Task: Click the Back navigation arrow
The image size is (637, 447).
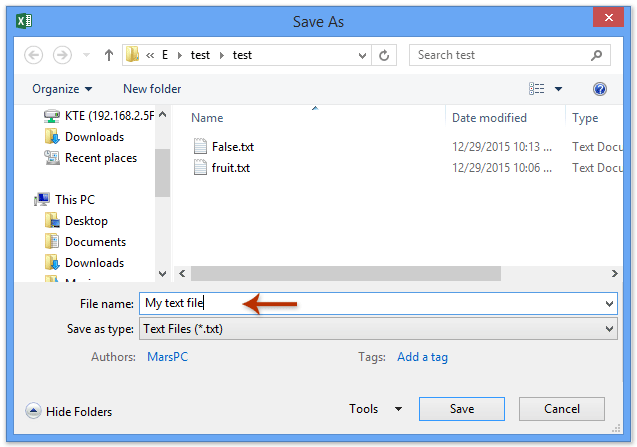Action: click(x=34, y=55)
